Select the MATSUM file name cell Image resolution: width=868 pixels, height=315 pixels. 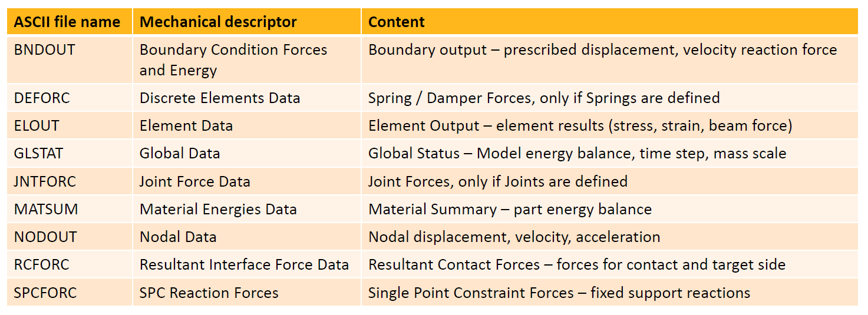(70, 209)
